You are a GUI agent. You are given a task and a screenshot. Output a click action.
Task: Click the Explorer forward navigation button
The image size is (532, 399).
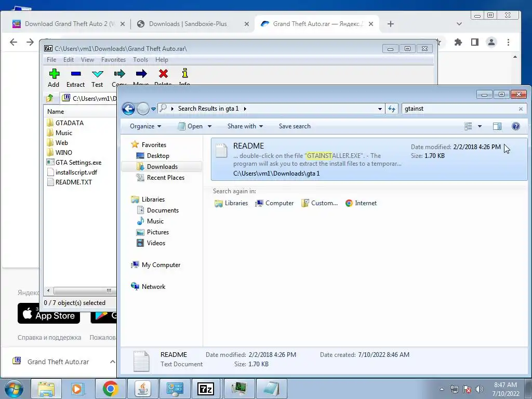tap(143, 109)
